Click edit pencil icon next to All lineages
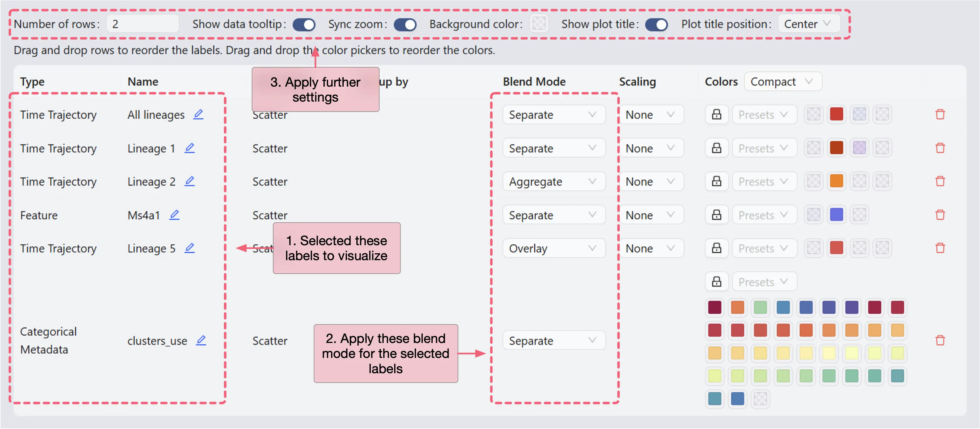 pyautogui.click(x=198, y=115)
